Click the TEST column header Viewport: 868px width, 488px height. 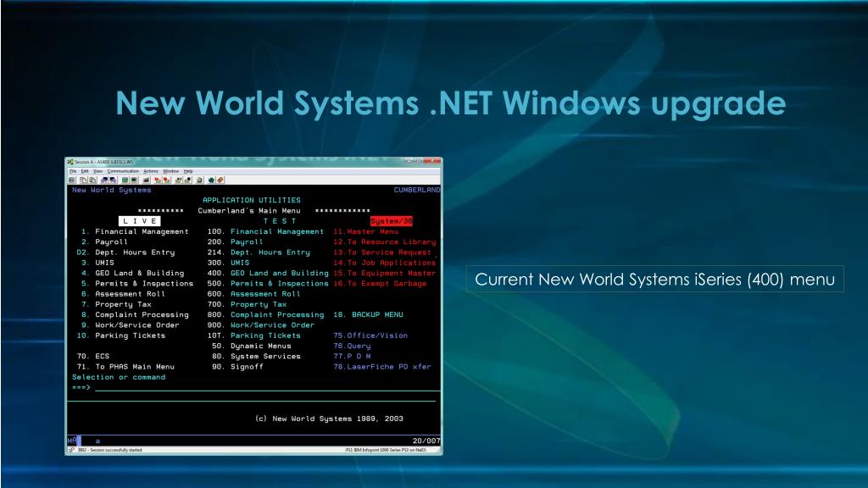point(280,221)
